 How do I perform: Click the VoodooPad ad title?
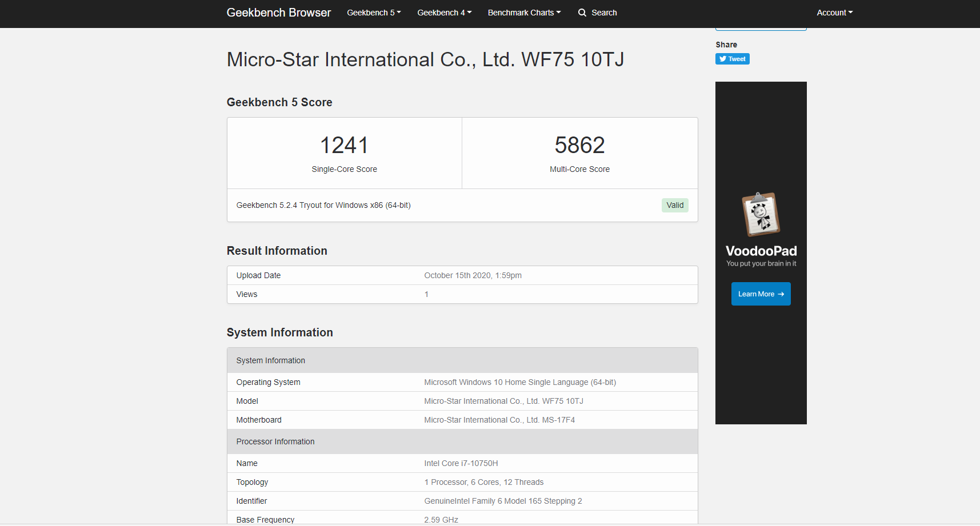pyautogui.click(x=761, y=251)
